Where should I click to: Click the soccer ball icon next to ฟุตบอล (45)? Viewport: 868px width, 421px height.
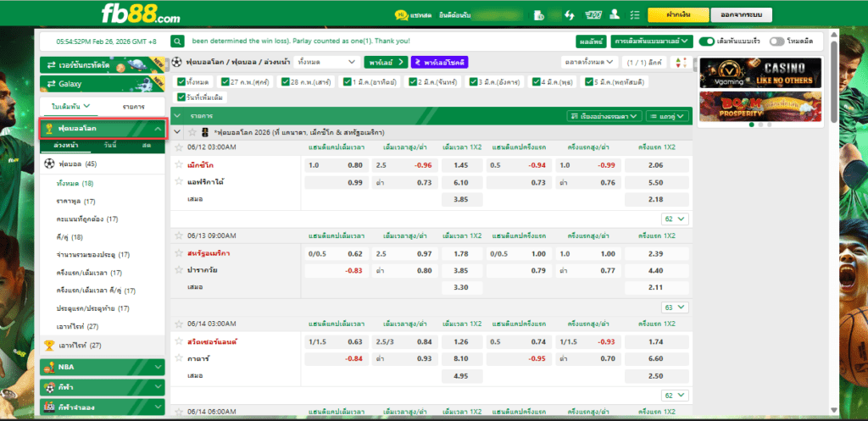50,163
